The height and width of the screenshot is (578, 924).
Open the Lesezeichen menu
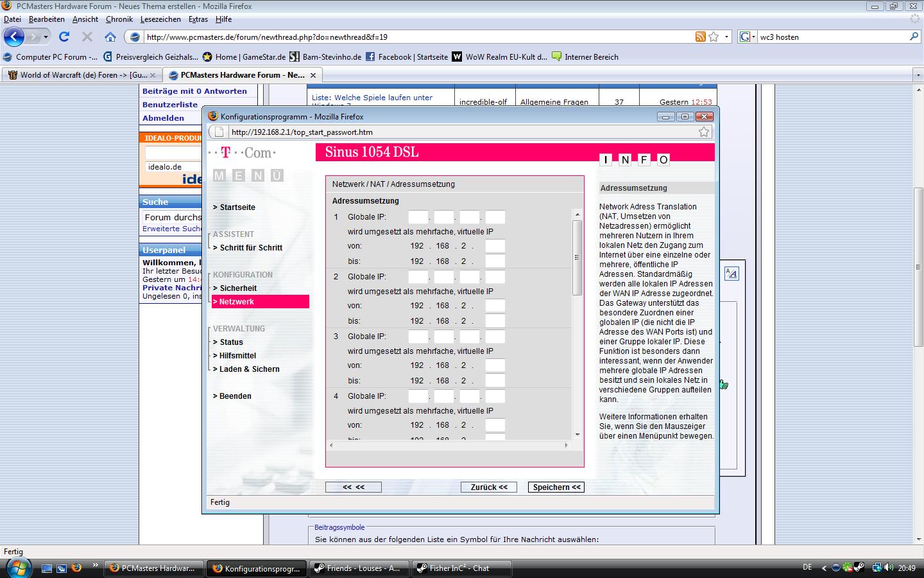(161, 19)
